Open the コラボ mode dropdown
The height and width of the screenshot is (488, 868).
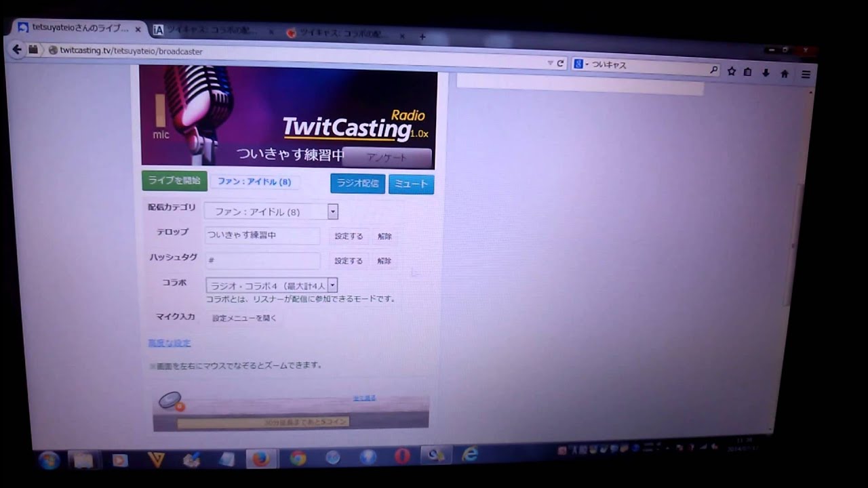(271, 286)
